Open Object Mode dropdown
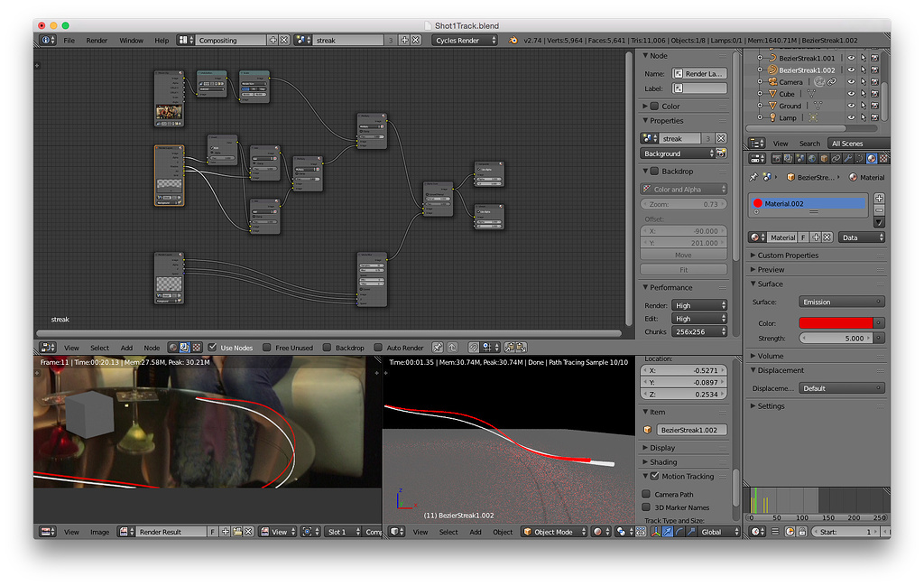Screen dimensions: 924x586 (555, 532)
